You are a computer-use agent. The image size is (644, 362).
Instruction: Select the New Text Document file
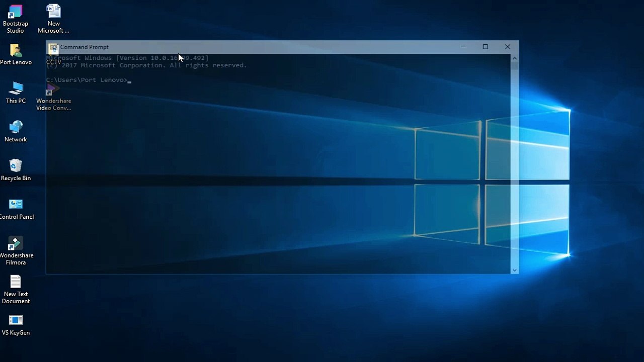pos(16,290)
